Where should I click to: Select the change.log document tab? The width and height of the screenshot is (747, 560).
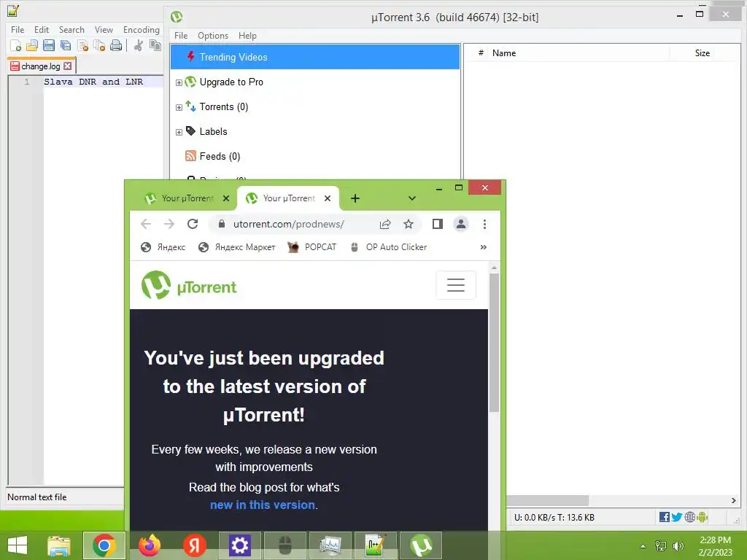(x=41, y=66)
